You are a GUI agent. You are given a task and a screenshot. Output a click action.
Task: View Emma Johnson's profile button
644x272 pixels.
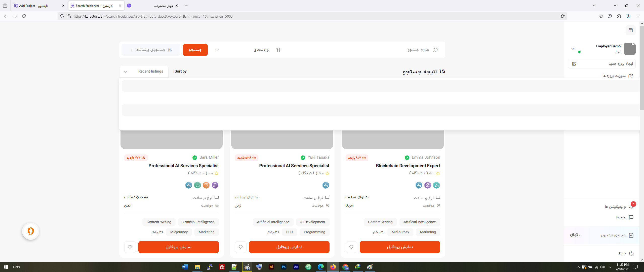[x=400, y=247]
